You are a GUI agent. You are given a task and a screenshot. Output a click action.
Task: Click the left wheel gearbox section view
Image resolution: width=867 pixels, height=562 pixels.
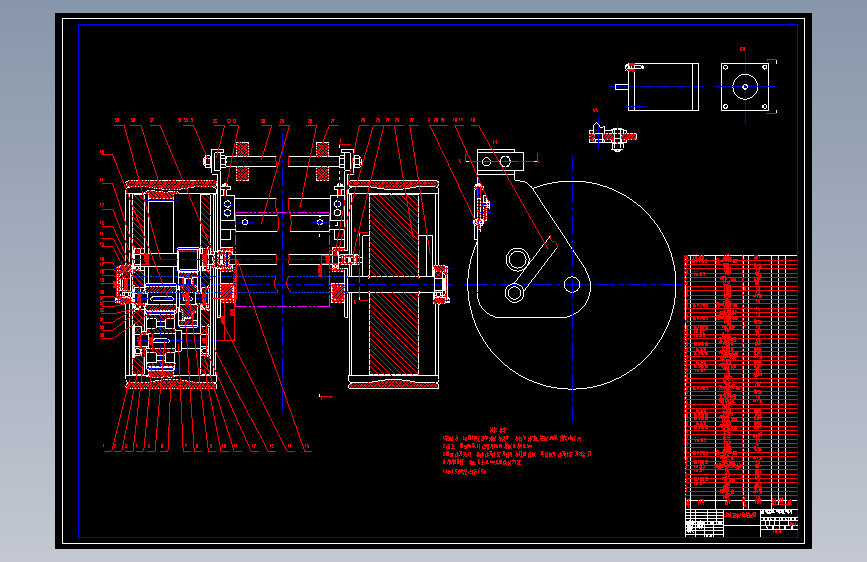170,284
